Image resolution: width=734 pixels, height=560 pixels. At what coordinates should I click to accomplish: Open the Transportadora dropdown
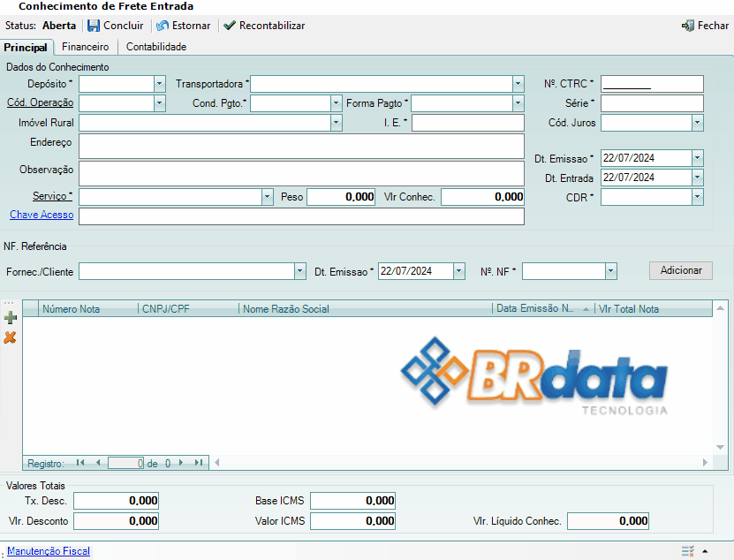[518, 84]
